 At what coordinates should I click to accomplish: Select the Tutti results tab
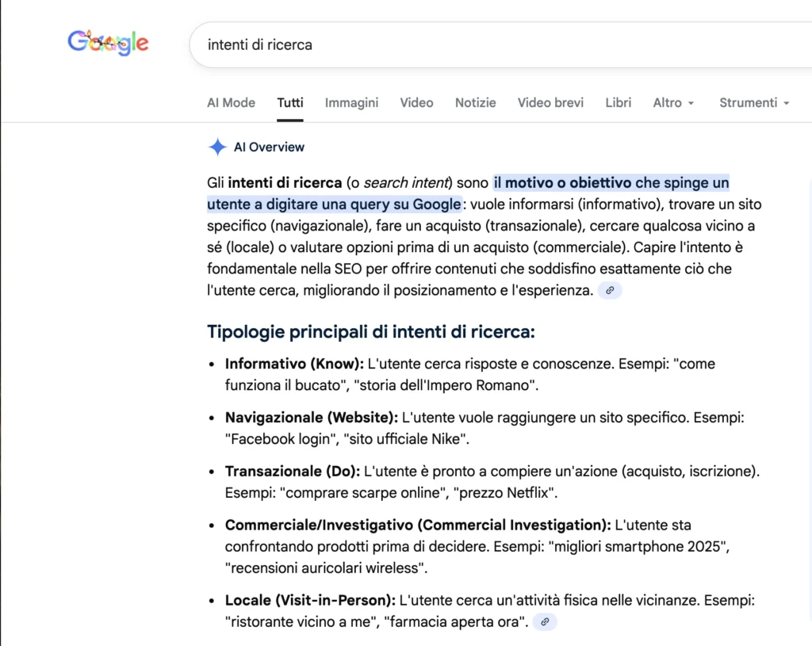290,102
